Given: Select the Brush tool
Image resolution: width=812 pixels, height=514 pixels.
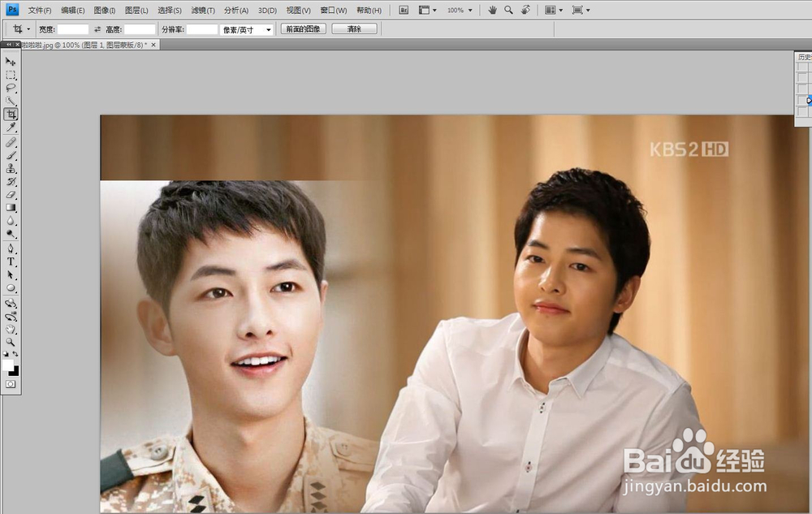Looking at the screenshot, I should [11, 155].
